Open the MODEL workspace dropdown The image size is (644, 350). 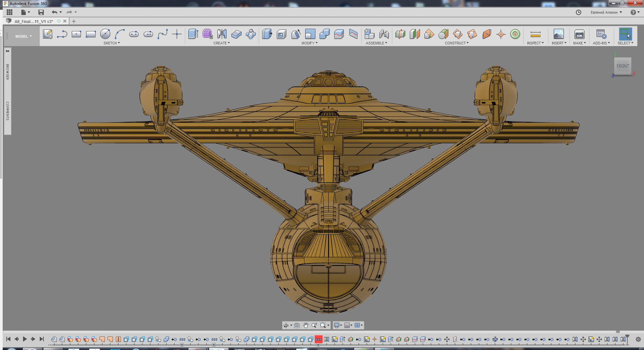click(x=23, y=36)
